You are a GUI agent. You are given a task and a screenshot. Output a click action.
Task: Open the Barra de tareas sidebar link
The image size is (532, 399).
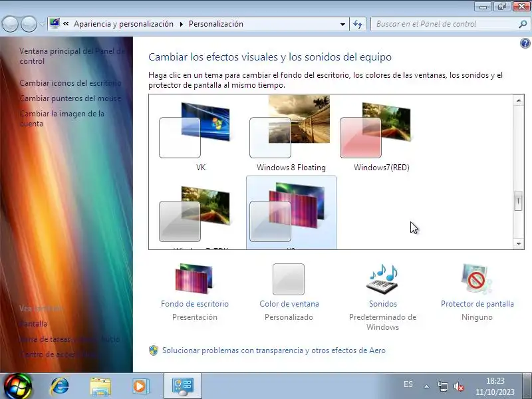tap(70, 339)
